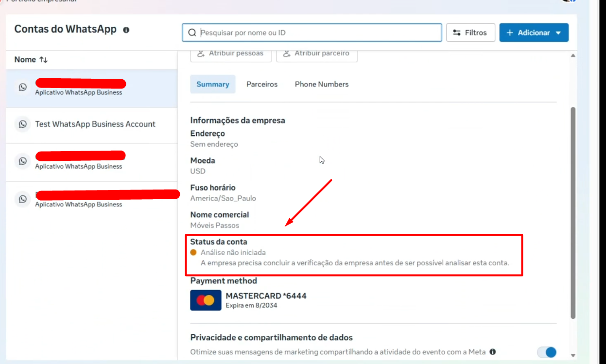Click the sort arrows next to Nome

[x=44, y=60]
